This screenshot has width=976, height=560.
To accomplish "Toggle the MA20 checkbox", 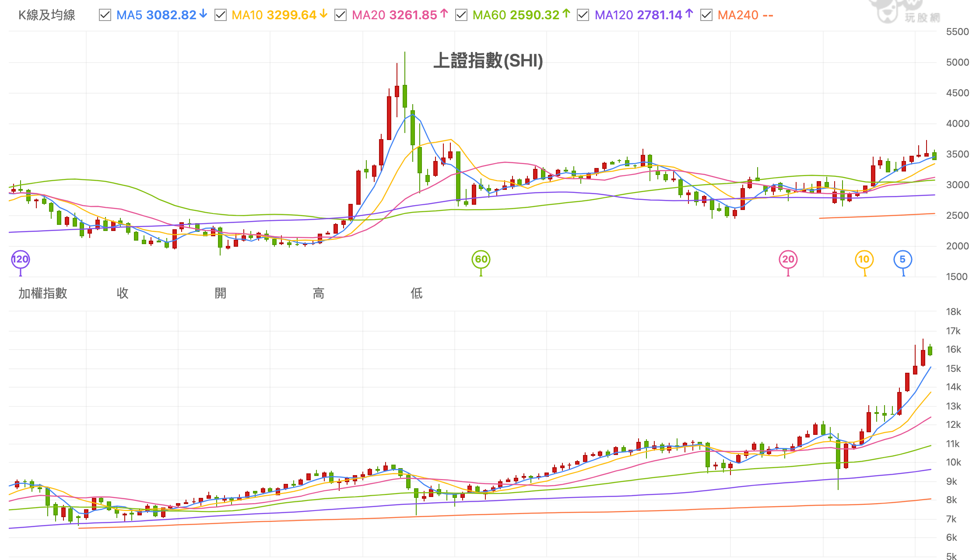I will 341,15.
